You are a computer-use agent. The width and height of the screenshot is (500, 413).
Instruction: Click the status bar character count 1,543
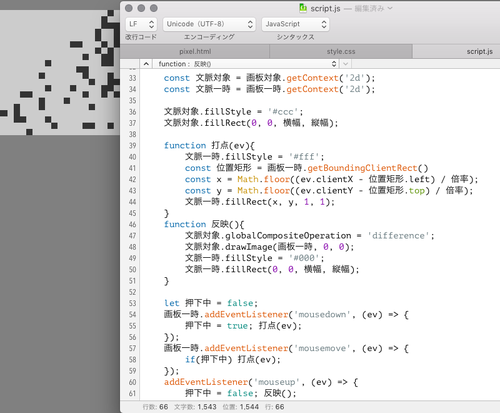pyautogui.click(x=207, y=407)
